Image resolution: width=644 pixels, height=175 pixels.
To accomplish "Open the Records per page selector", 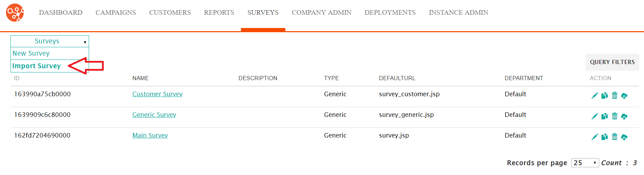I will coord(585,163).
